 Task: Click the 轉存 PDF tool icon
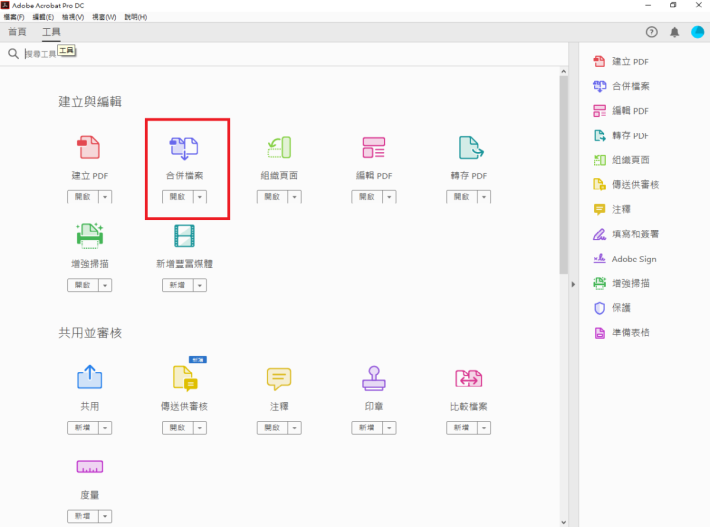tap(470, 148)
